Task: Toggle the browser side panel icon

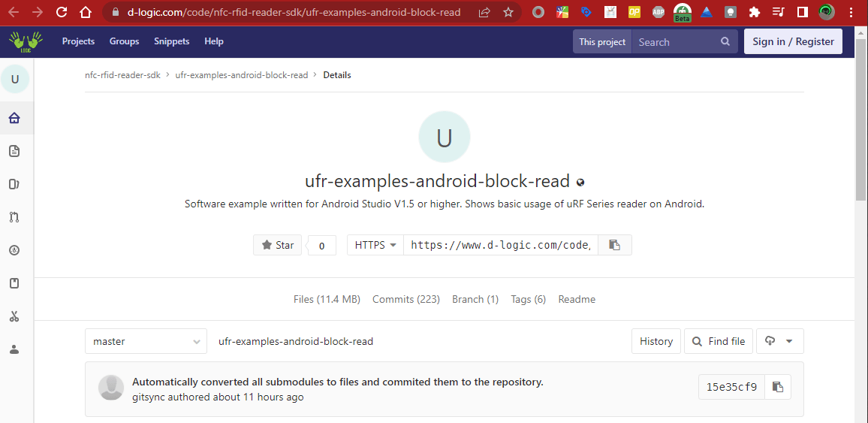Action: (x=802, y=12)
